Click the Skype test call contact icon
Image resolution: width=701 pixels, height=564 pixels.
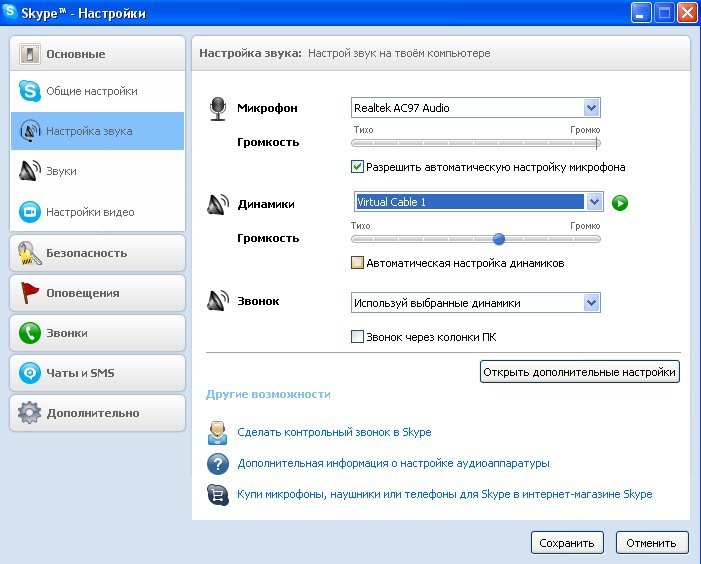coord(218,433)
